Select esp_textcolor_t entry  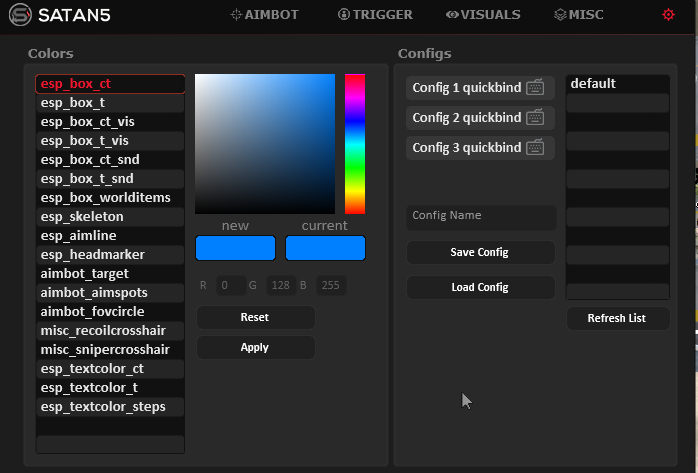pos(110,388)
